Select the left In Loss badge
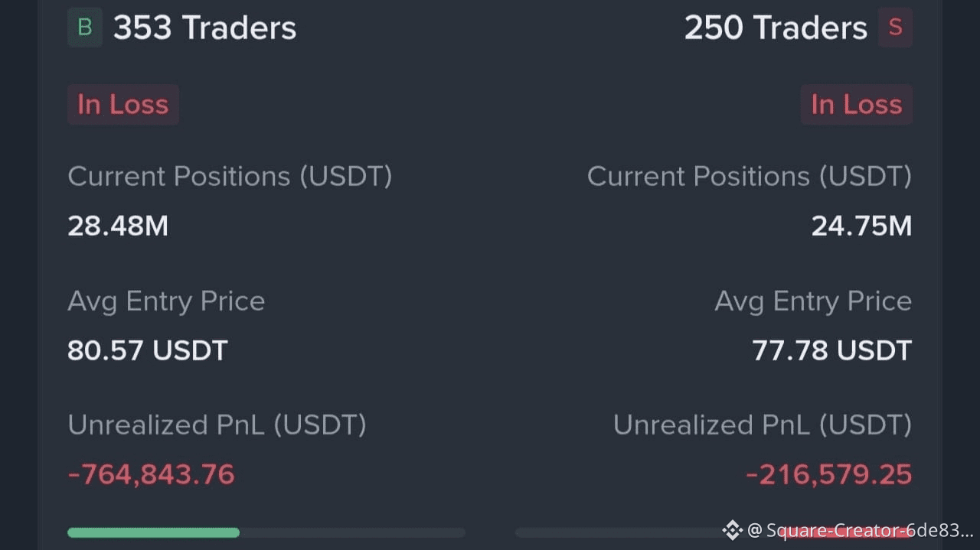 pos(123,105)
